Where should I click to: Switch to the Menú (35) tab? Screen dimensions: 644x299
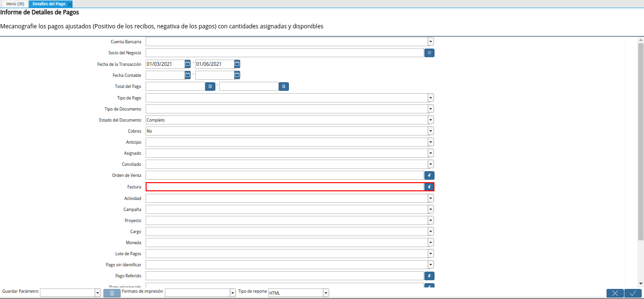(x=14, y=3)
